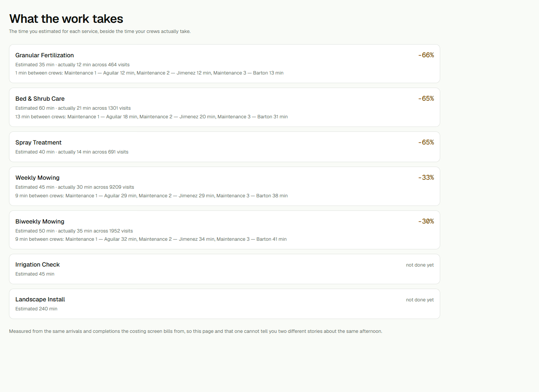Select the Biweekly Mowing service title
Screen dimensions: 539x392
pos(40,222)
